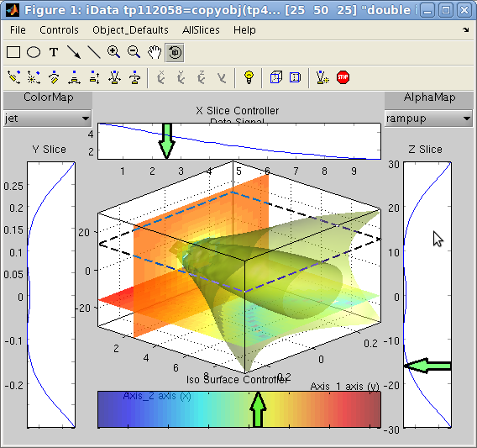
Task: Toggle the light bulb lighting icon
Action: (x=249, y=77)
